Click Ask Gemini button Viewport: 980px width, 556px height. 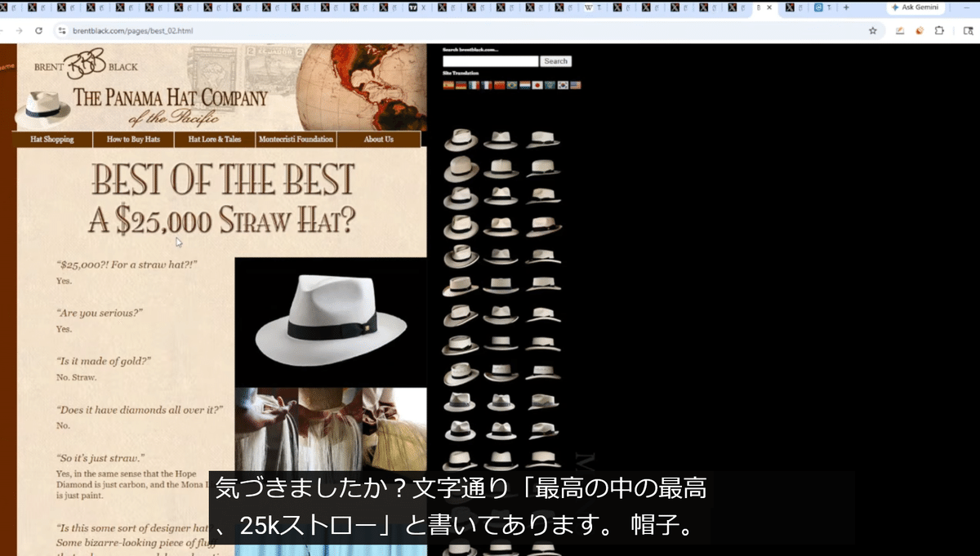click(915, 7)
